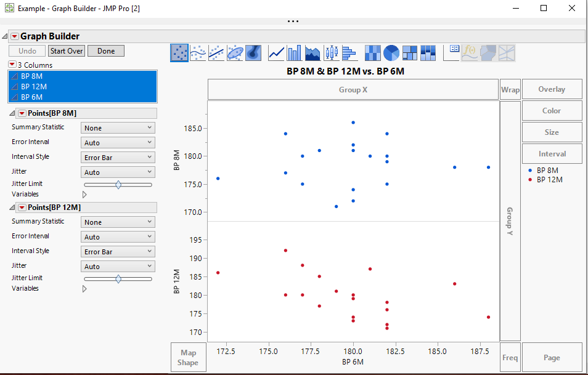Screen dimensions: 588x375
Task: Open the Graph Builder red triangle menu
Action: 15,36
